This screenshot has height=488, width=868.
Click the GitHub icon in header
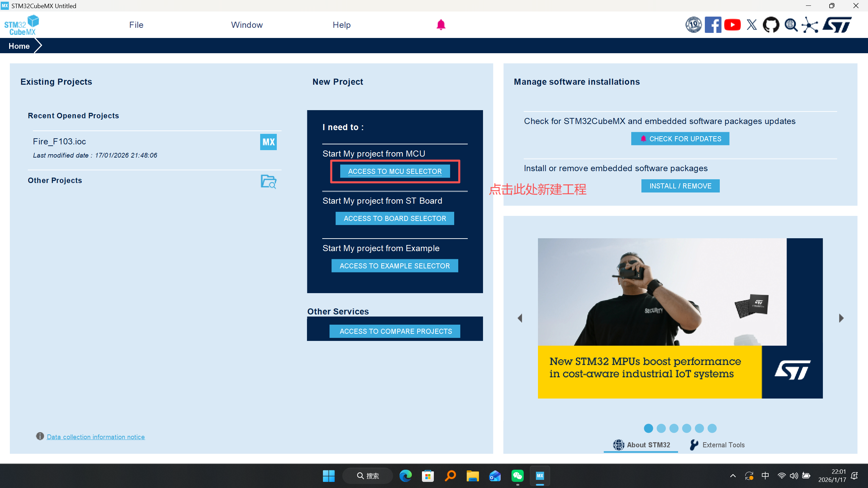(x=771, y=25)
